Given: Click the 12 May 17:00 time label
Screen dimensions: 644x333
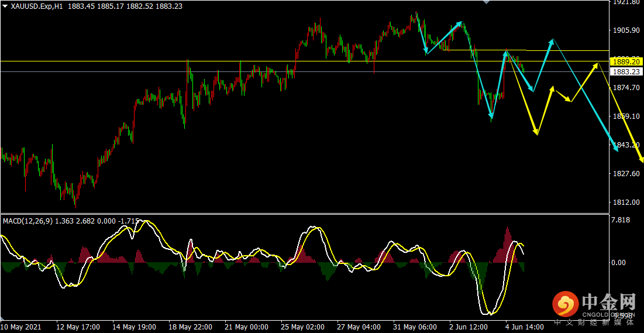Looking at the screenshot, I should click(78, 327).
